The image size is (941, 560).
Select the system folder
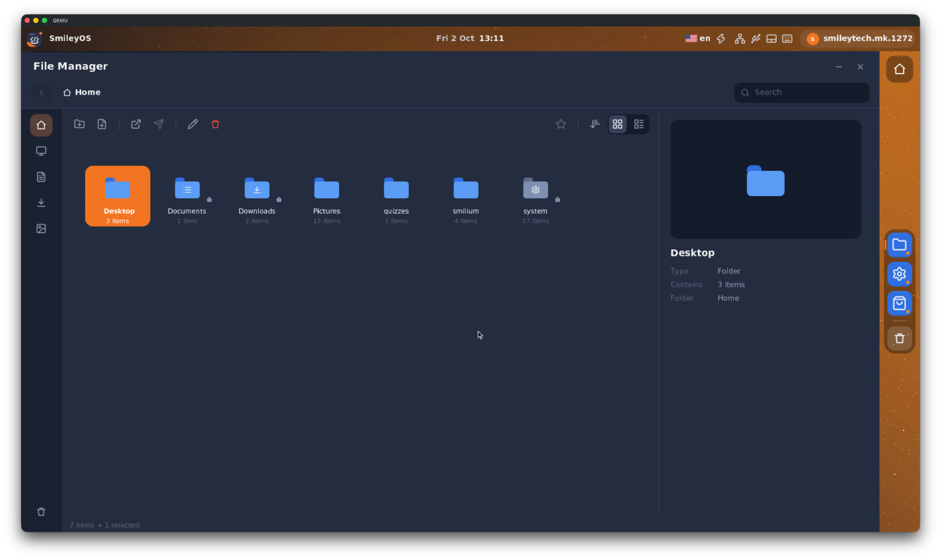[535, 196]
